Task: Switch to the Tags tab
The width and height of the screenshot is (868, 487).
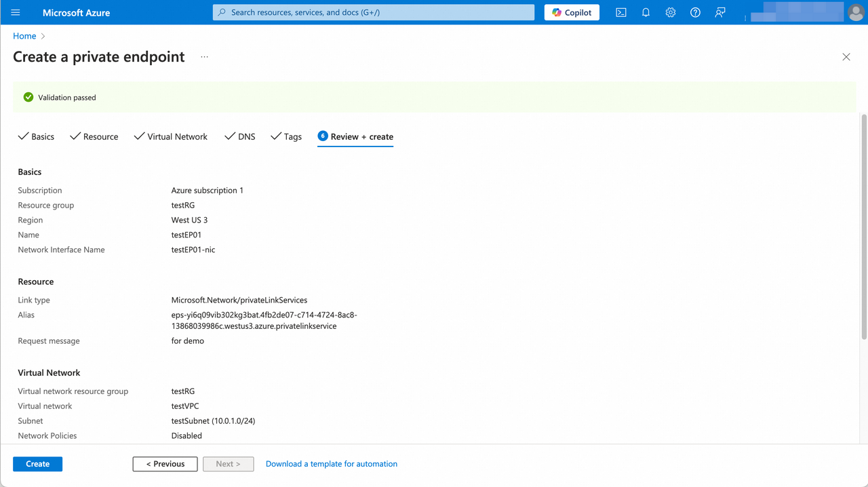Action: 292,136
